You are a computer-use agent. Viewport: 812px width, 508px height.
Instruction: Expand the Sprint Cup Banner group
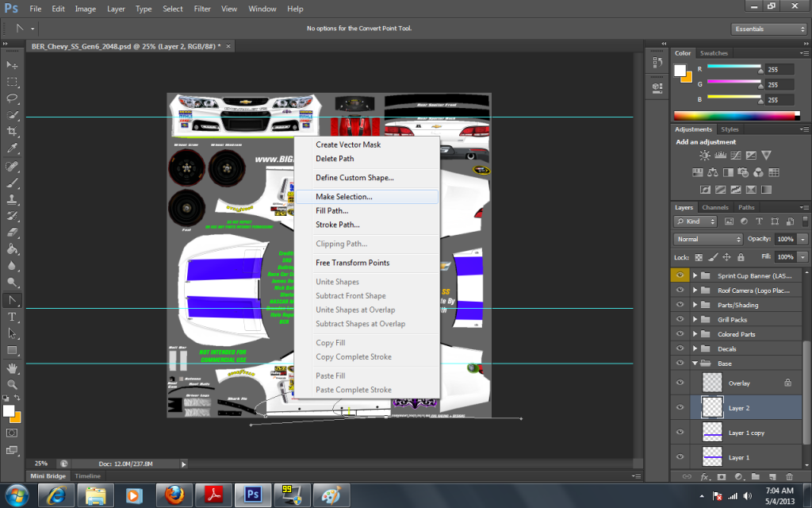coord(695,275)
